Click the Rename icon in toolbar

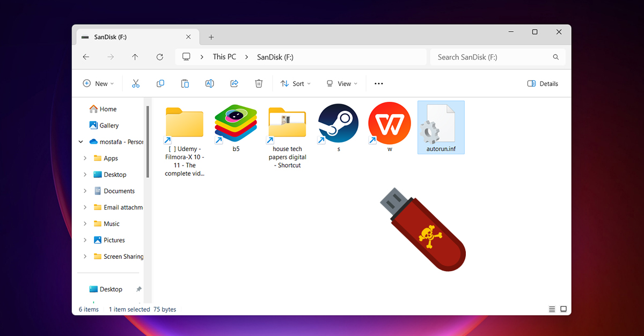(210, 84)
